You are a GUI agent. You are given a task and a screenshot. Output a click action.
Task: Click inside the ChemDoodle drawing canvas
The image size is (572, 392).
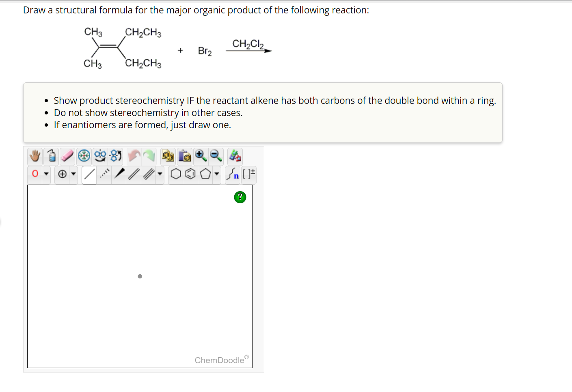pos(140,276)
